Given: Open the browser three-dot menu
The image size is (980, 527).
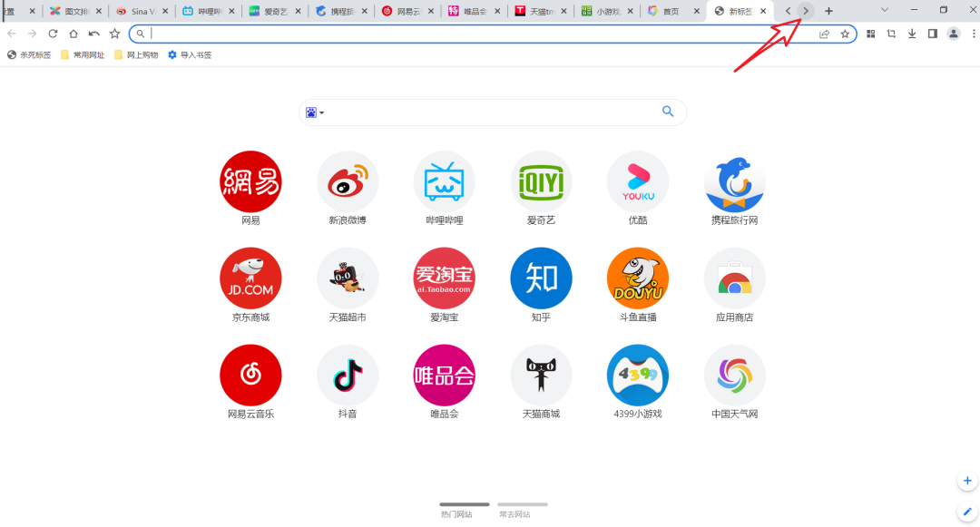Looking at the screenshot, I should point(974,34).
